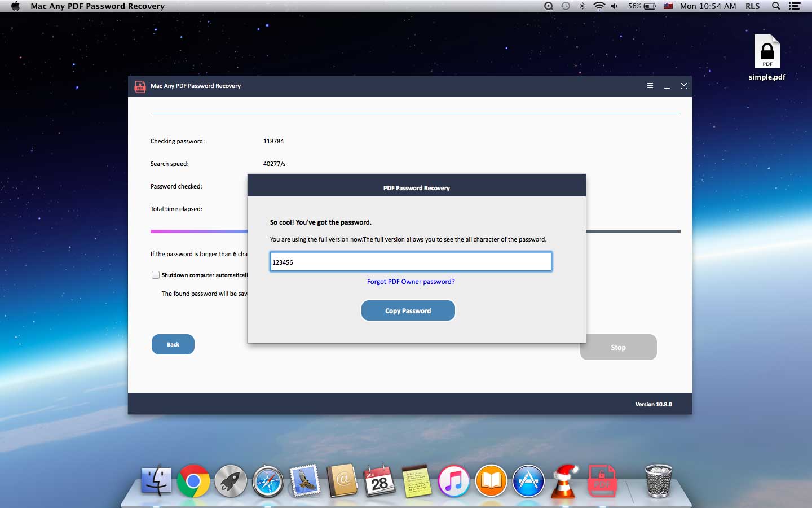
Task: Open the volume menu from the menu bar
Action: (615, 6)
